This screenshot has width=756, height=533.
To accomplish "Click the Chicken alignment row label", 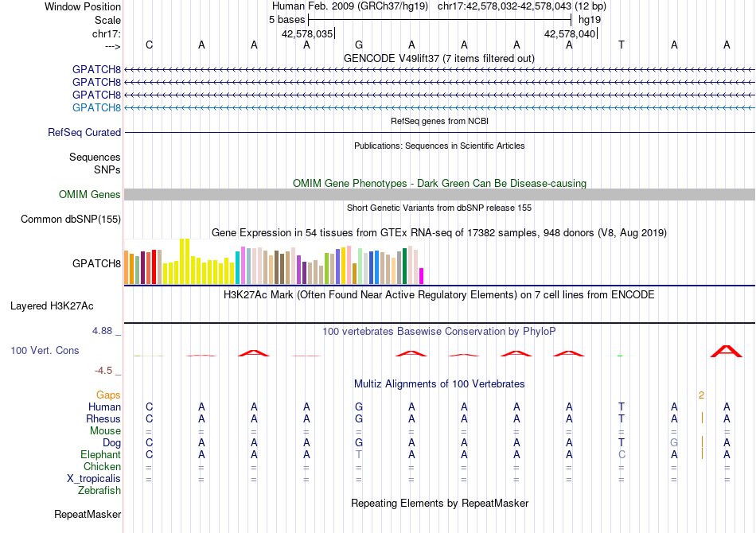I will pyautogui.click(x=102, y=466).
